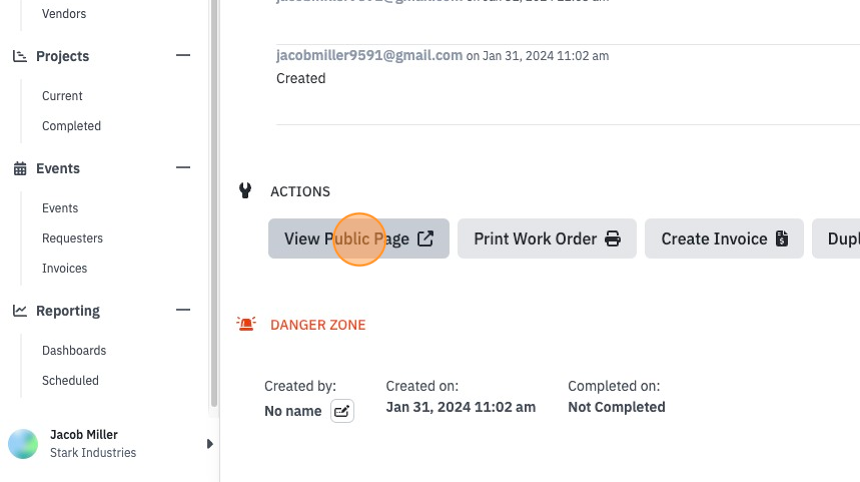Expand the user menu arrow beside Jacob Miller

210,444
